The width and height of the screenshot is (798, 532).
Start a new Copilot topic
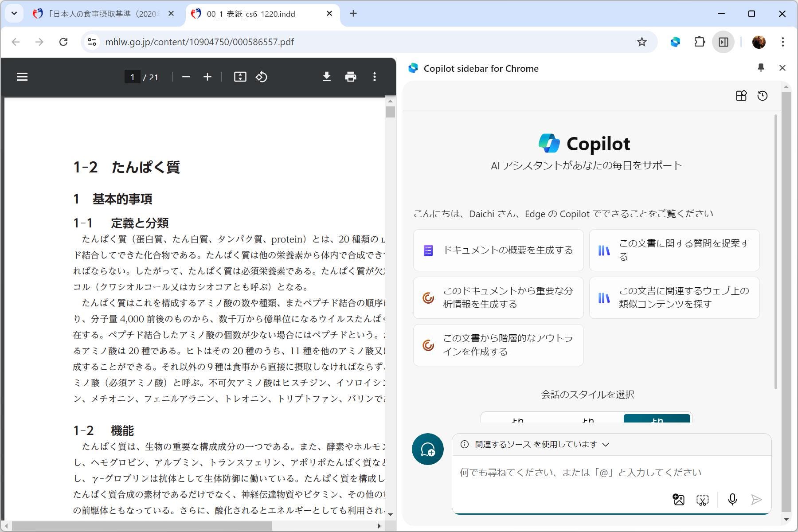click(428, 449)
